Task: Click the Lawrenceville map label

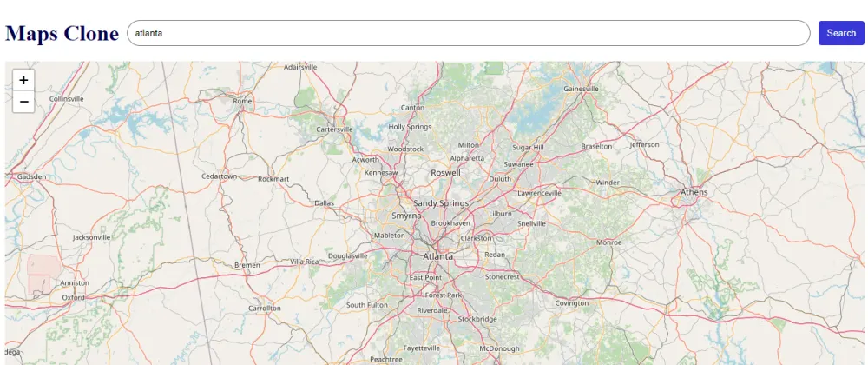Action: [x=539, y=193]
